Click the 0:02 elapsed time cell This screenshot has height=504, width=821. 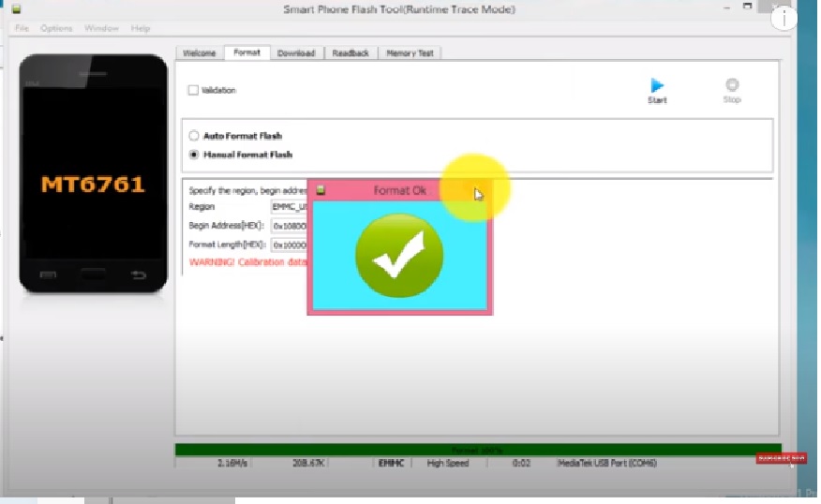[521, 463]
